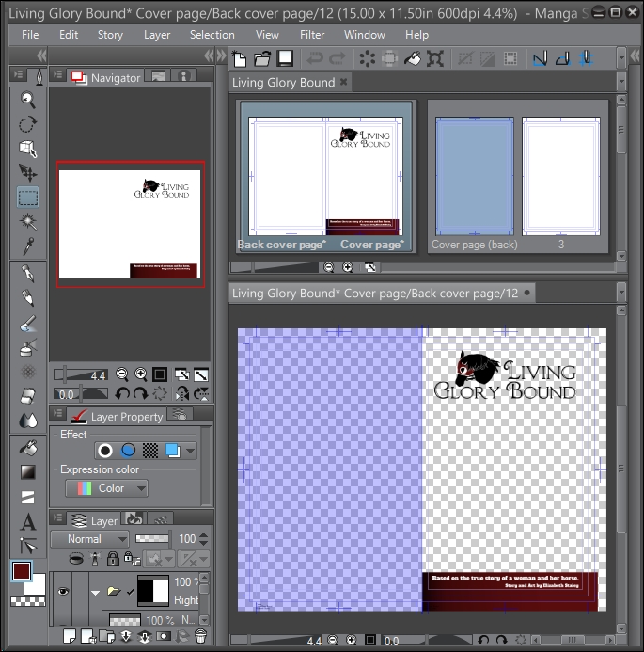Select the Move layer tool
The height and width of the screenshot is (652, 644).
tap(28, 172)
